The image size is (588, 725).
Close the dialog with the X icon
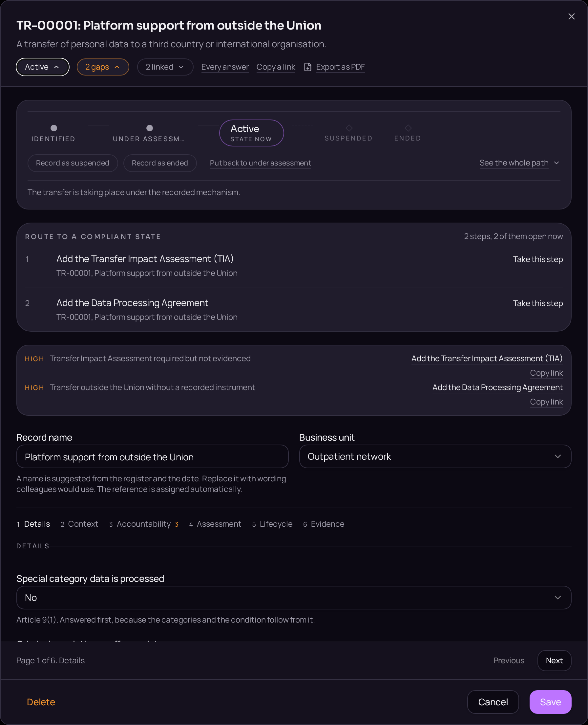point(571,17)
